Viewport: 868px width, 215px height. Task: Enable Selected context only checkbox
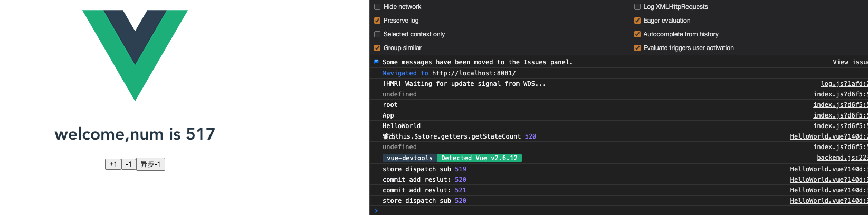tap(377, 34)
